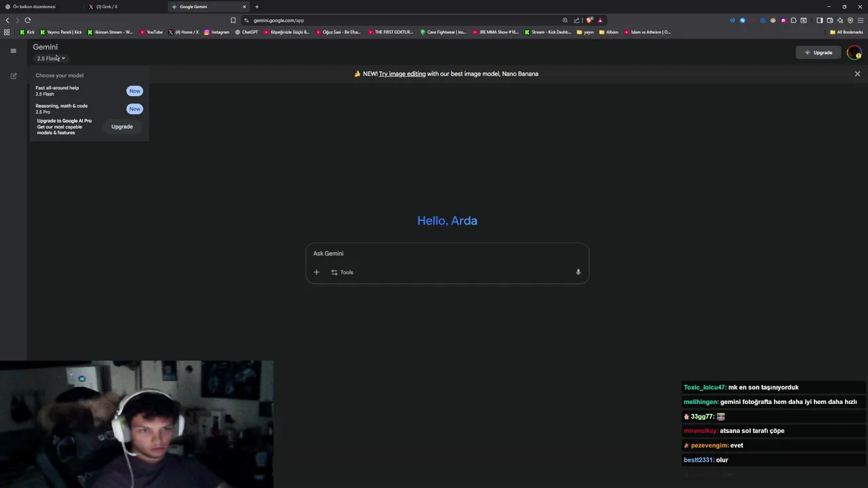Click the plus icon to add files

316,272
